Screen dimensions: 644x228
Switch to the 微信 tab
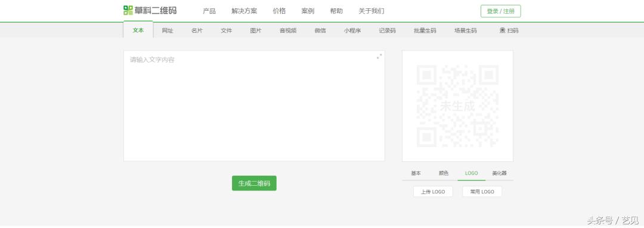click(x=320, y=30)
